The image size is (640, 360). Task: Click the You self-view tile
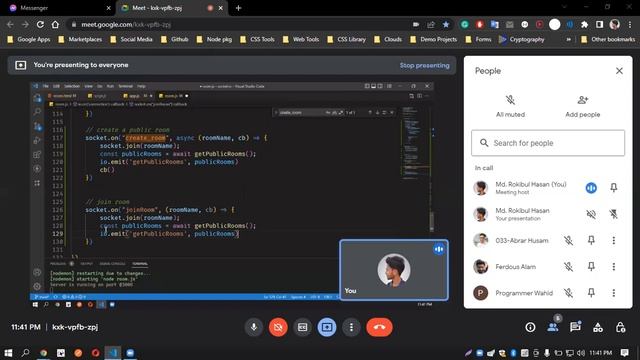click(x=394, y=270)
